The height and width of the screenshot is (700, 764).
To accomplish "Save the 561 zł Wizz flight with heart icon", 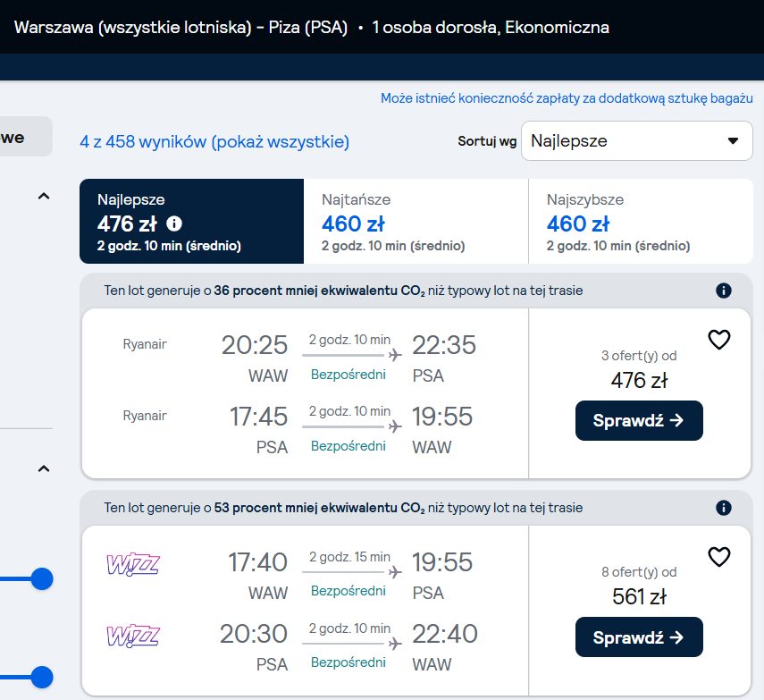I will click(x=719, y=557).
